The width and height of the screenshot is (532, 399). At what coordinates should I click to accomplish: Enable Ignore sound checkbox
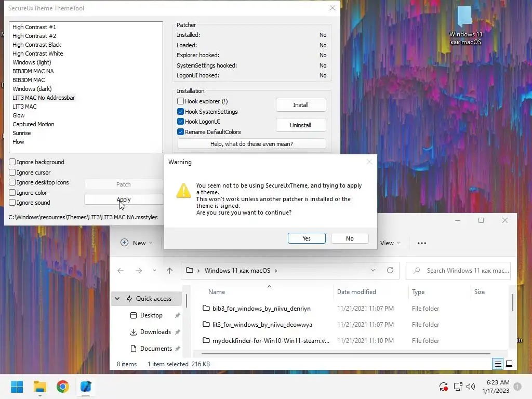pyautogui.click(x=12, y=203)
